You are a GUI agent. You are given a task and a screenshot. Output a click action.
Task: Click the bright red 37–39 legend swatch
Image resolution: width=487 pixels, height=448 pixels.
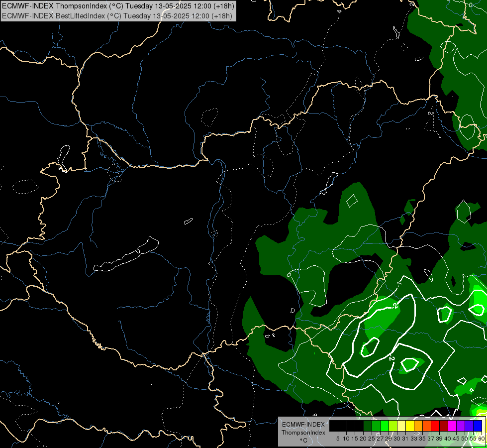pyautogui.click(x=435, y=426)
